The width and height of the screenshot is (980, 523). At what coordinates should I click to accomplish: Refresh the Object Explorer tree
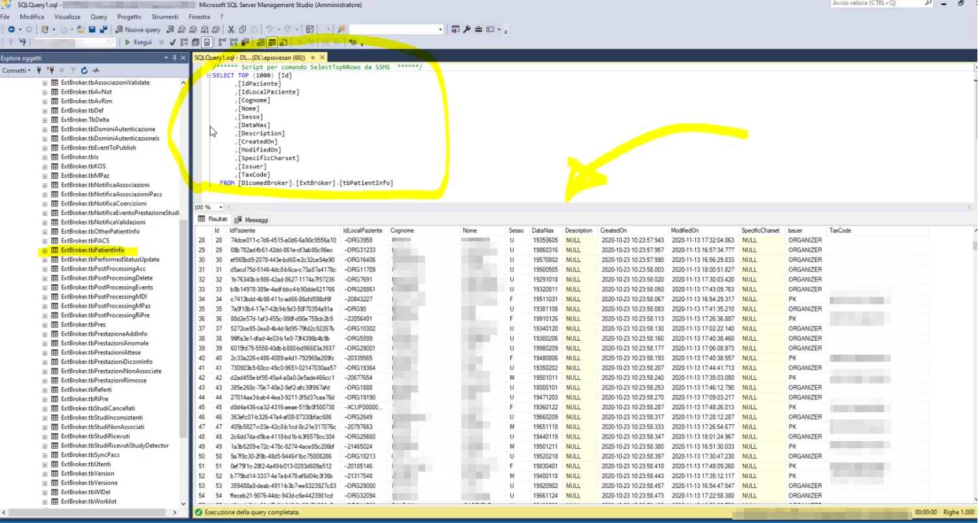(84, 70)
